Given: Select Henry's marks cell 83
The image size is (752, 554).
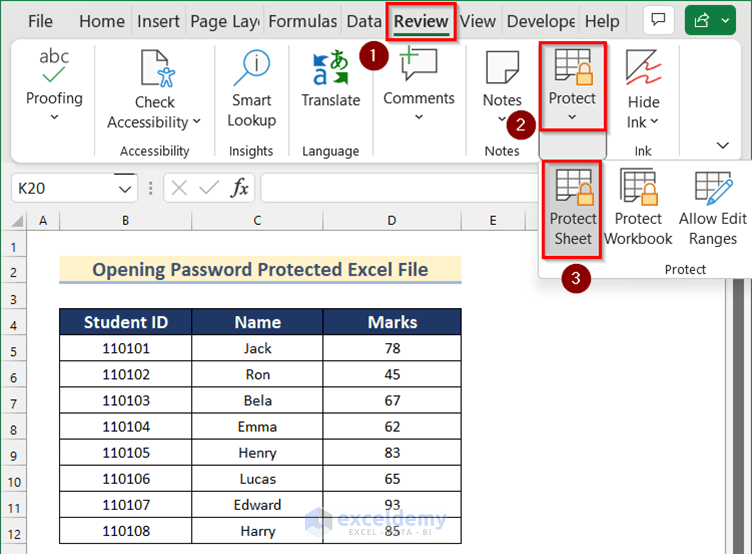Looking at the screenshot, I should (392, 452).
